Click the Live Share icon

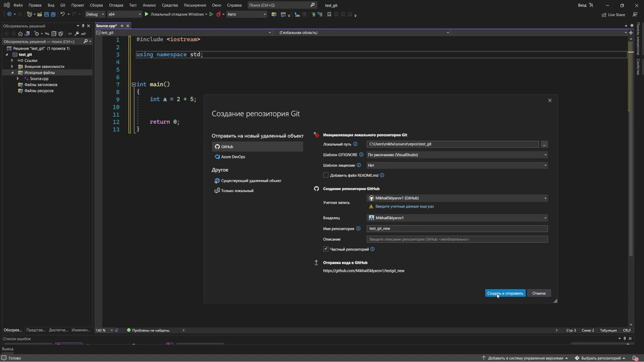[x=604, y=15]
